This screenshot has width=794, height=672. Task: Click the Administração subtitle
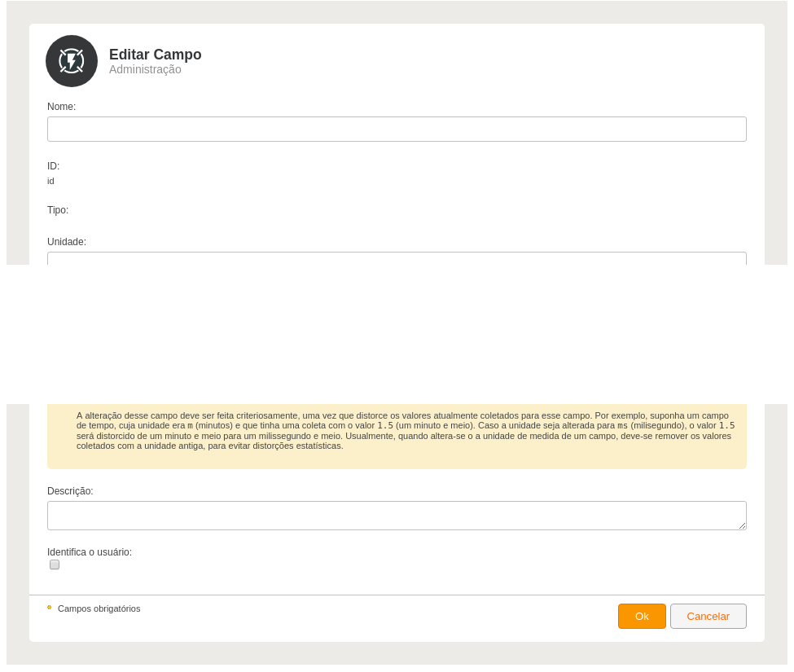tap(145, 69)
